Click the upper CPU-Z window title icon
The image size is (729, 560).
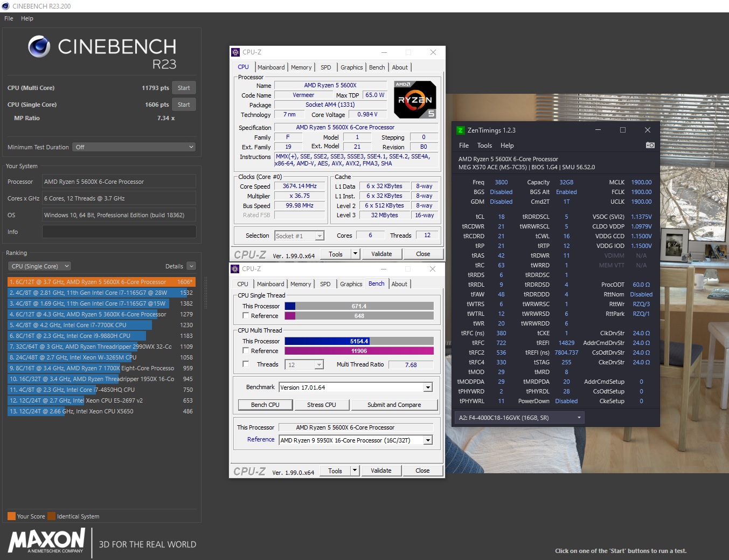pyautogui.click(x=235, y=52)
